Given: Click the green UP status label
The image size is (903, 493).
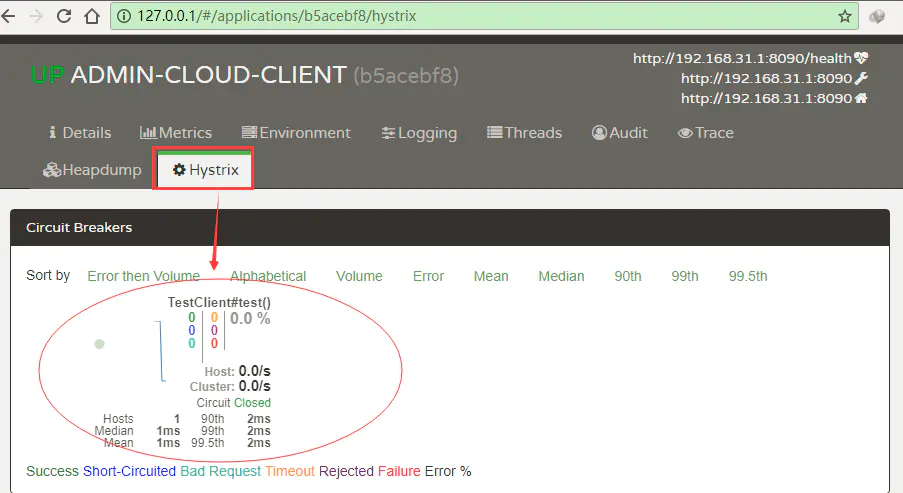Looking at the screenshot, I should pos(47,75).
